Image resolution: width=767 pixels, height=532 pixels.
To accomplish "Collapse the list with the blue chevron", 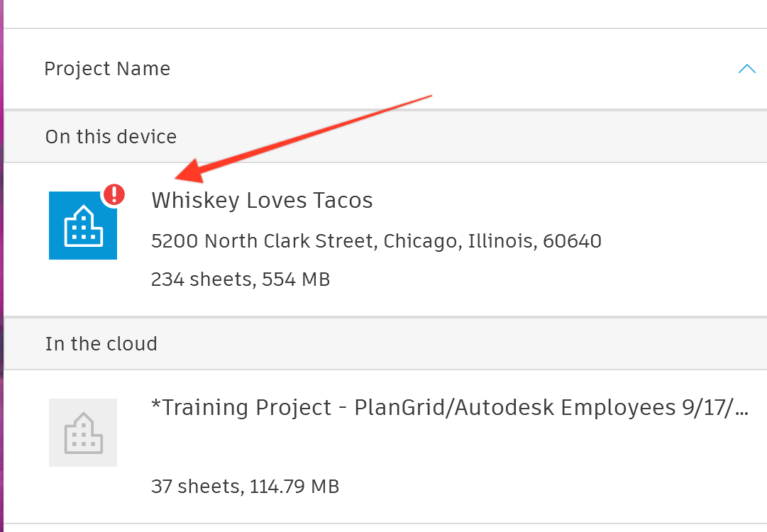I will [746, 69].
